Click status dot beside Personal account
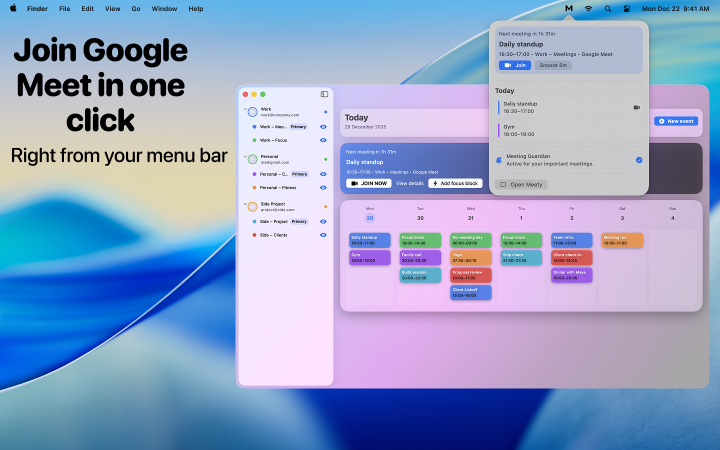 point(326,159)
